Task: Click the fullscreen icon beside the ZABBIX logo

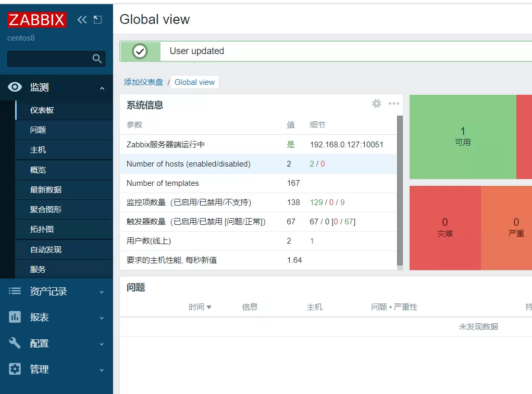Action: click(96, 19)
